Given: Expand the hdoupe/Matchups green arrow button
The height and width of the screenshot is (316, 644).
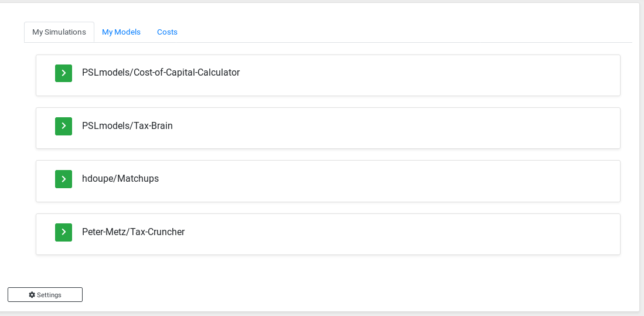Looking at the screenshot, I should point(63,179).
